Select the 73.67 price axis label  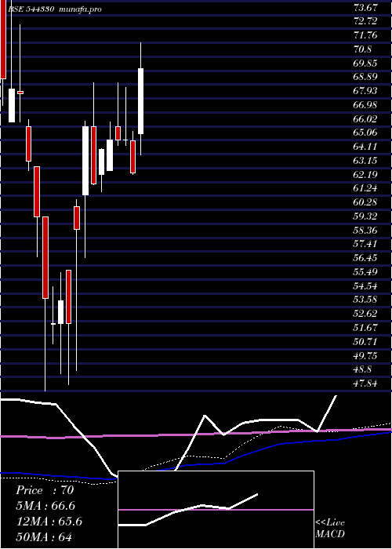tap(365, 7)
